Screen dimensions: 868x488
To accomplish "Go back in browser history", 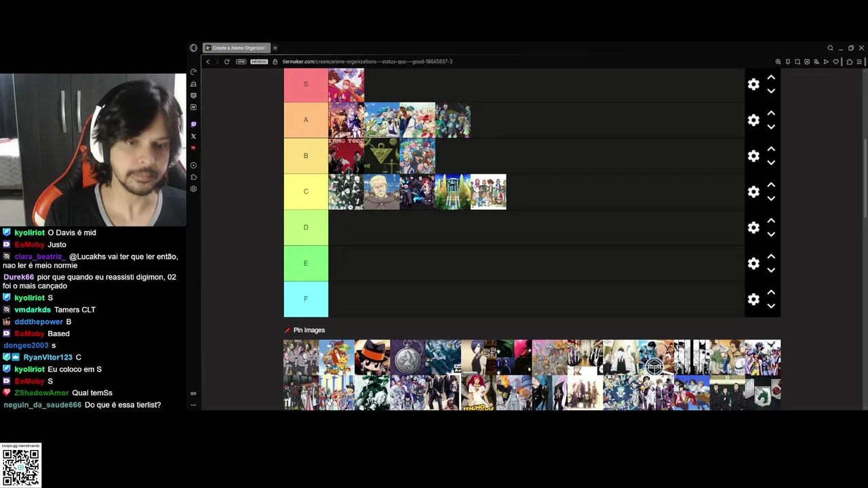I will pyautogui.click(x=208, y=62).
